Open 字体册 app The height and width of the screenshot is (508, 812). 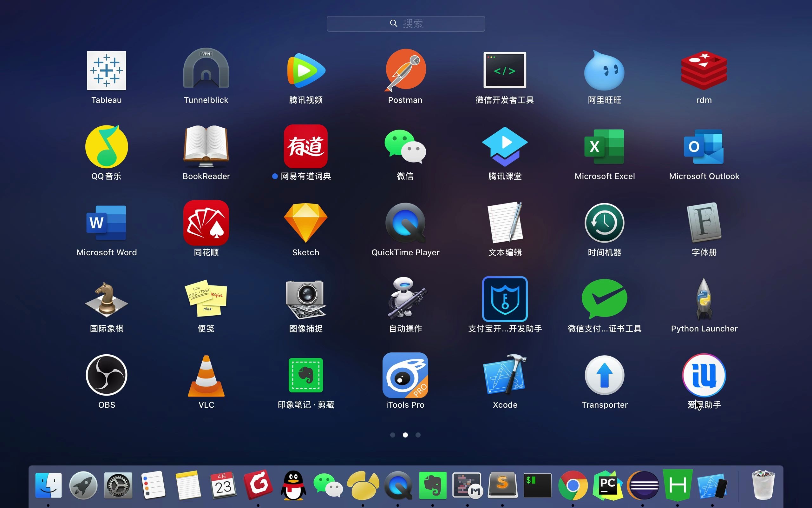(704, 223)
